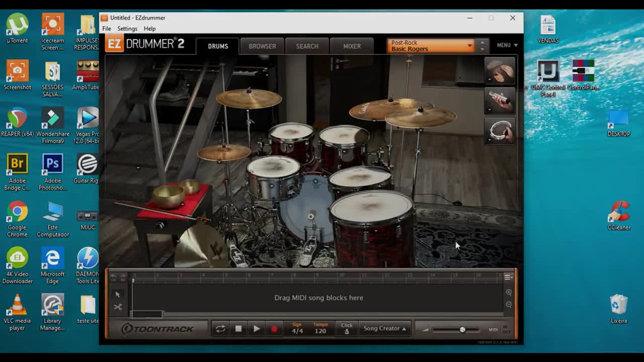Switch to the DRUMS tab

pos(218,46)
